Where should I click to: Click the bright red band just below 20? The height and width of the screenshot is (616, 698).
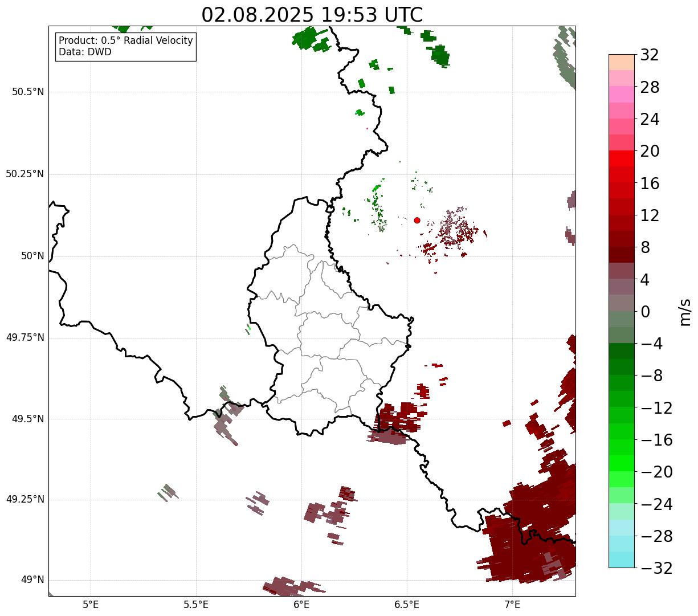pos(622,158)
